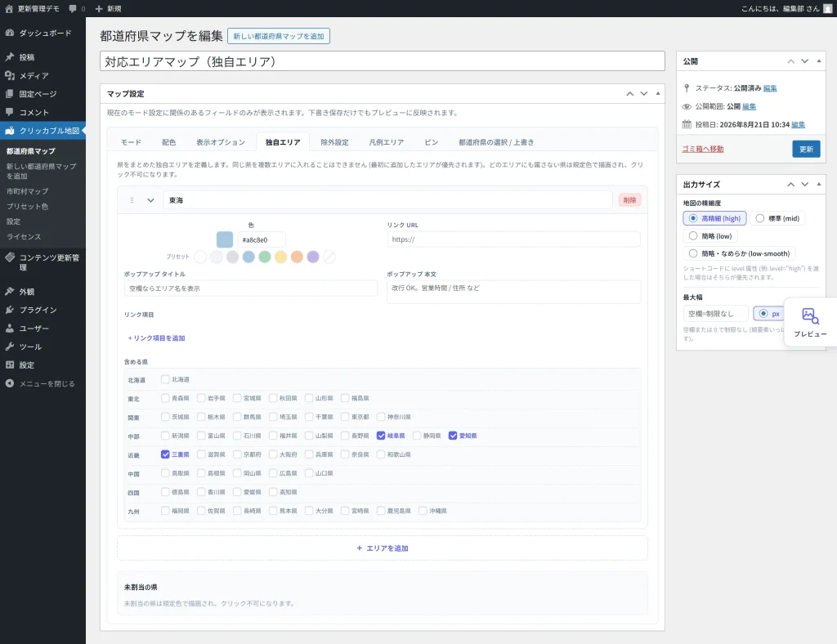Open the ダッシュボード dashboard icon in sidebar
This screenshot has width=837, height=644.
10,33
